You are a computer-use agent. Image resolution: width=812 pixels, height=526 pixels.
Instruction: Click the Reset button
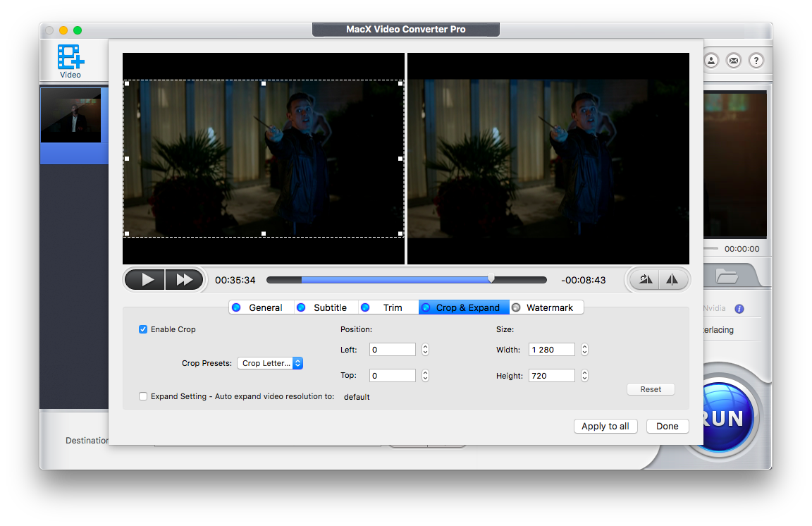(x=651, y=389)
